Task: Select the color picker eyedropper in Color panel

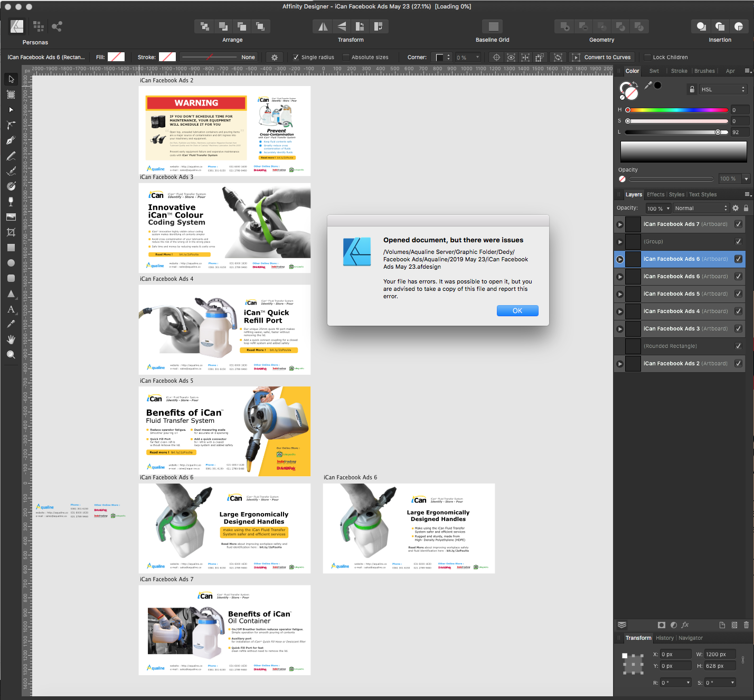Action: pos(648,86)
